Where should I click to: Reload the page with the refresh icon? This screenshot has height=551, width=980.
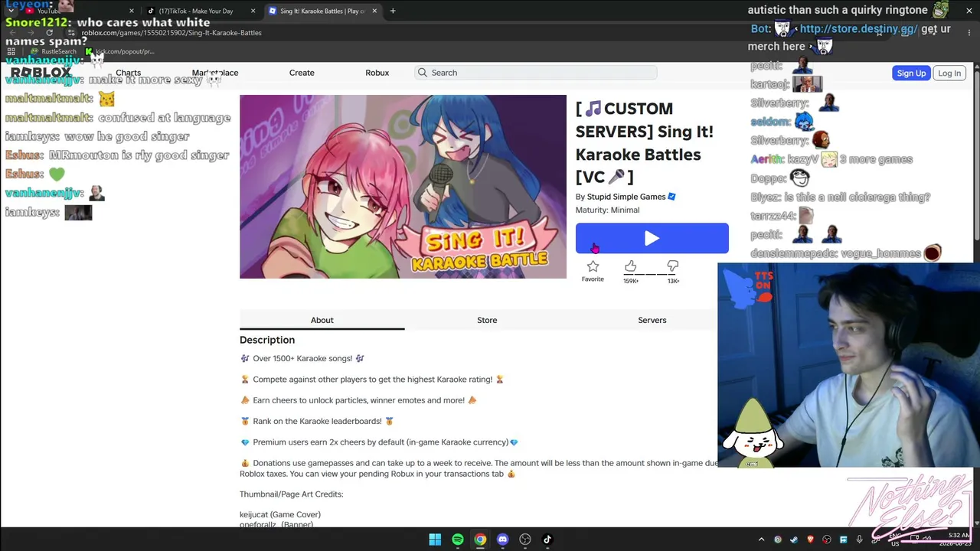tap(50, 33)
